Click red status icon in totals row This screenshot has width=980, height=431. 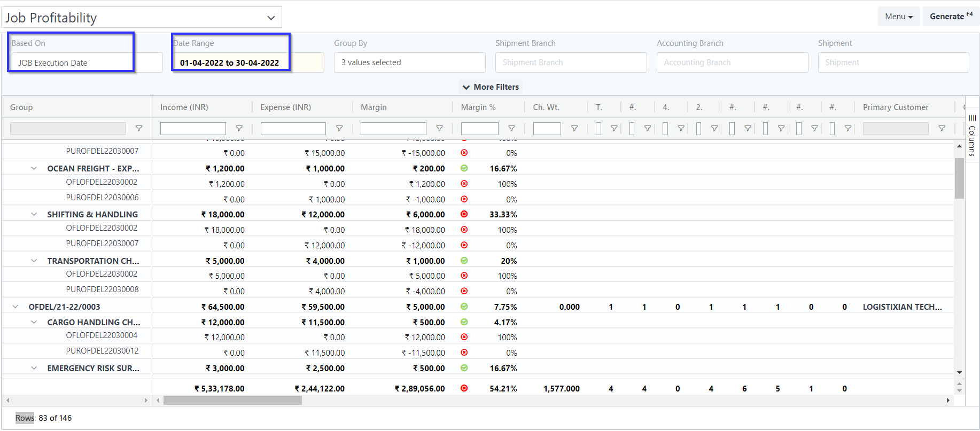pos(464,388)
